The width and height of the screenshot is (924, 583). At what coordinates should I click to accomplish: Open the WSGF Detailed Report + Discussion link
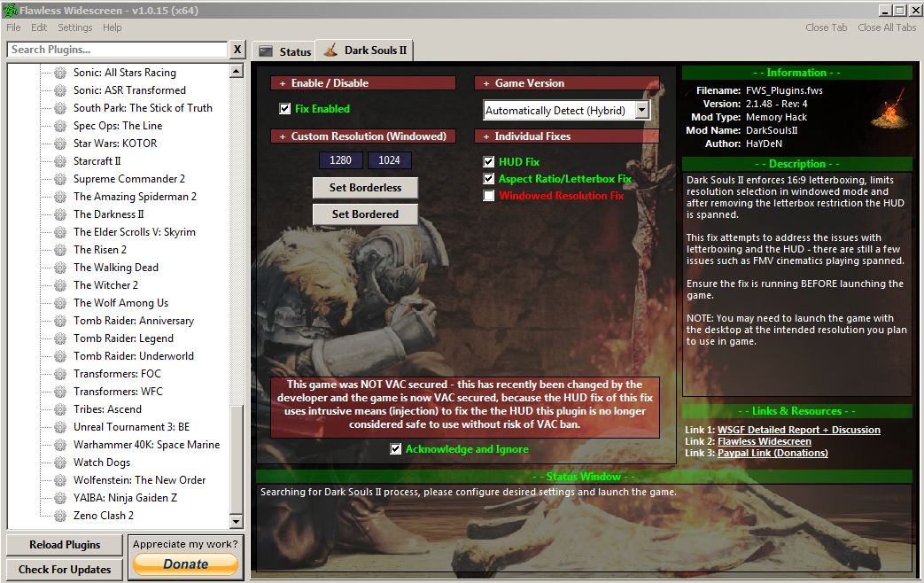tap(798, 430)
